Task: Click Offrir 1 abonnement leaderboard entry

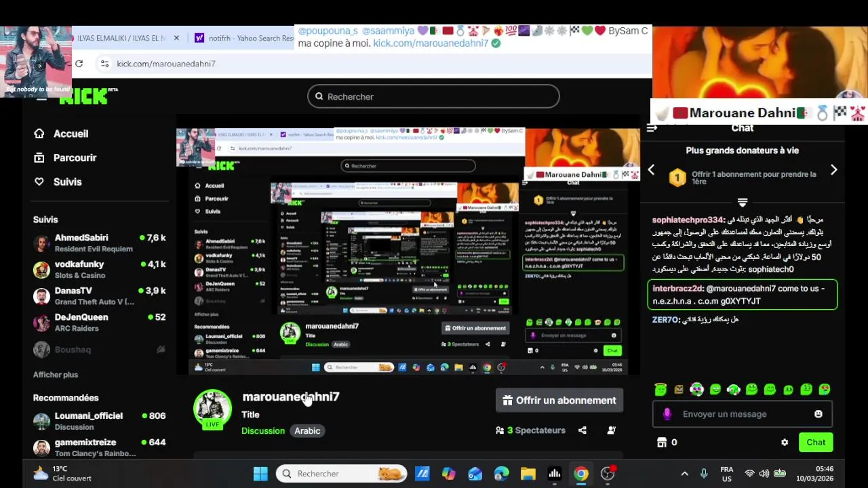Action: point(743,178)
